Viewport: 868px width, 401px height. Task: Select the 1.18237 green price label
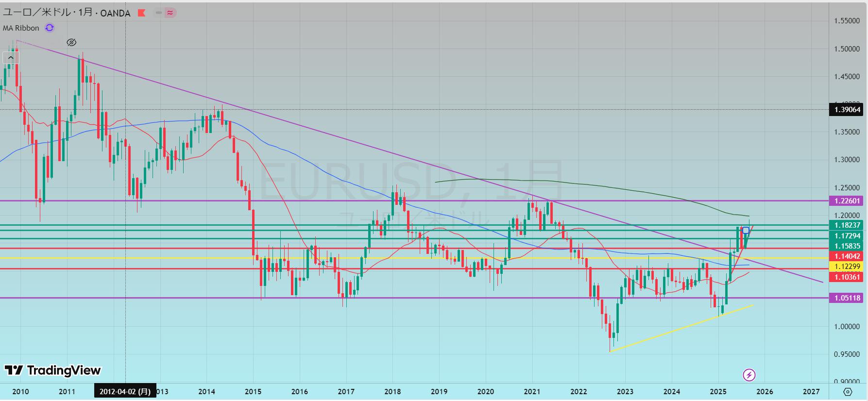click(x=847, y=225)
